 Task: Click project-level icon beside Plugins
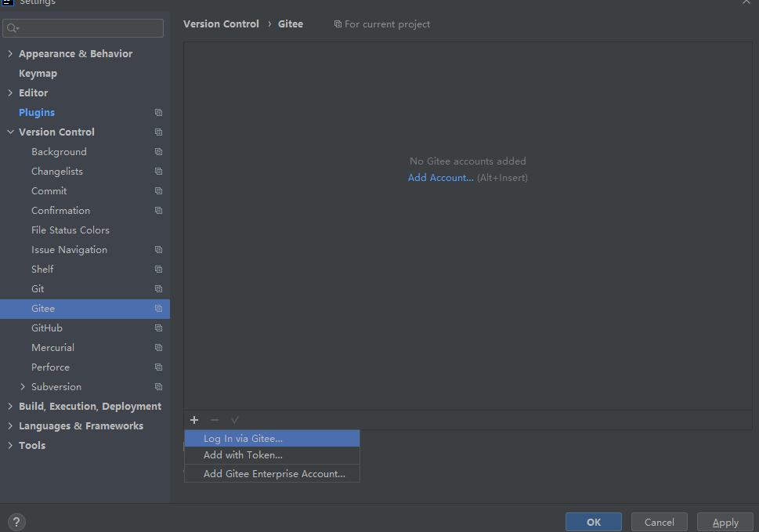pyautogui.click(x=158, y=112)
